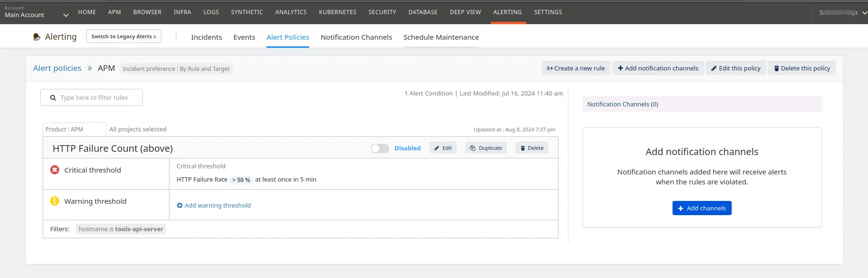Focus the filter rules input field
The width and height of the screenshot is (868, 278).
coord(91,97)
